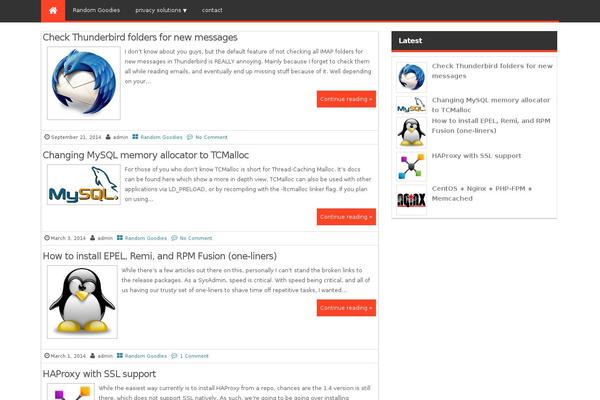Open the admin author link under MySQL post
The height and width of the screenshot is (400, 600).
click(105, 238)
